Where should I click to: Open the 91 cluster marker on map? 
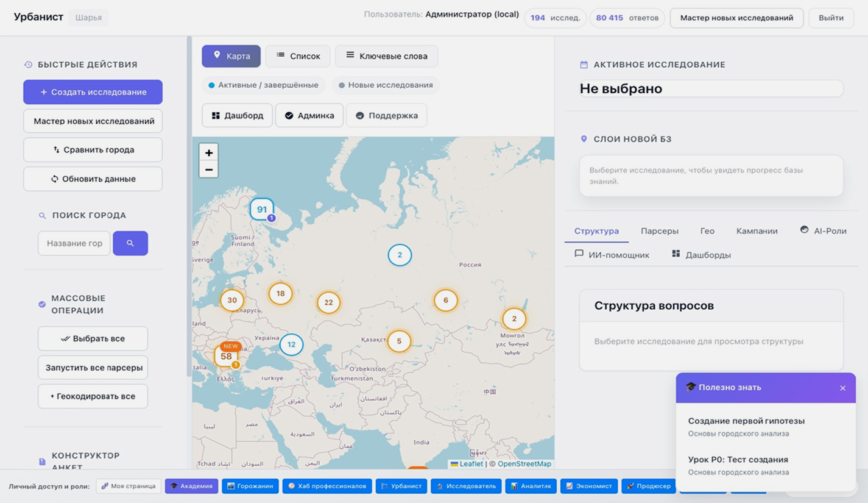(x=262, y=209)
